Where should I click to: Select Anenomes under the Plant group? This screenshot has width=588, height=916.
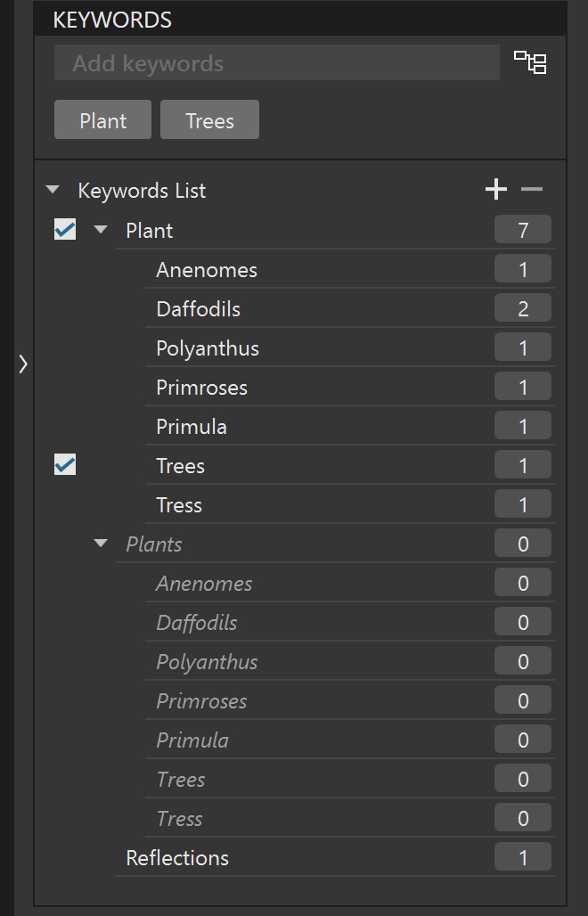pos(206,270)
